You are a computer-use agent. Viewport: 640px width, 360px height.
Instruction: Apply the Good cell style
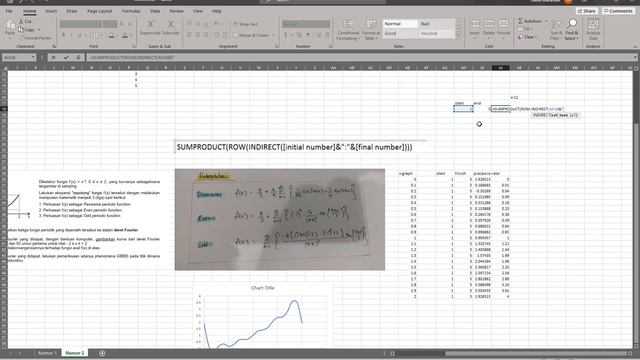click(x=400, y=33)
